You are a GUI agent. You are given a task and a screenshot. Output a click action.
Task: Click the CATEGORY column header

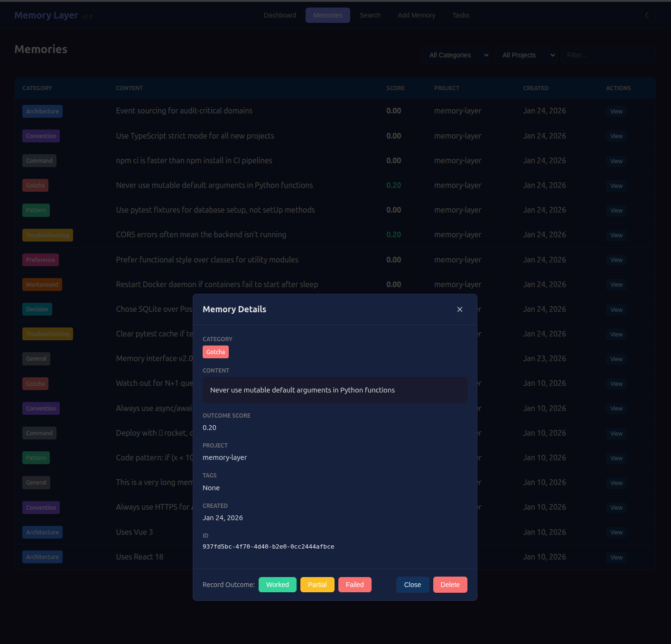37,88
